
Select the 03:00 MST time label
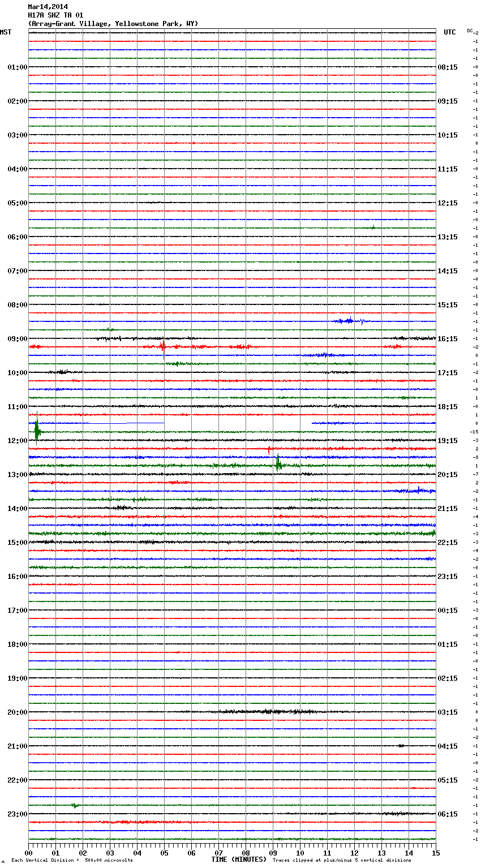click(18, 135)
